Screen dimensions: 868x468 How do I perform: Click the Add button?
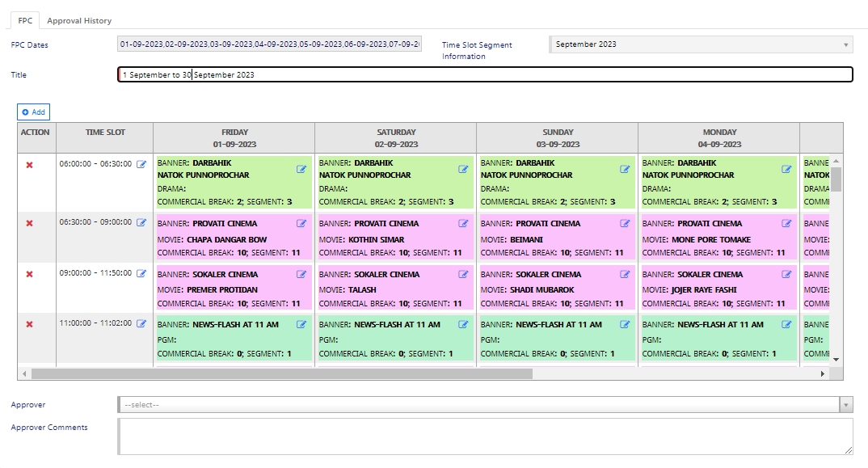point(33,112)
